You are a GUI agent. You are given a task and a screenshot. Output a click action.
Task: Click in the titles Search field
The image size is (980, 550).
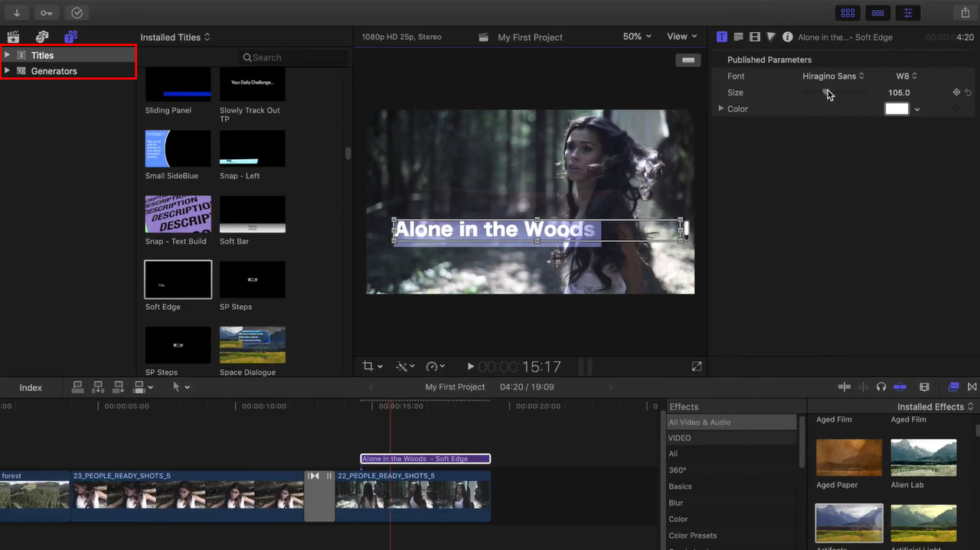click(x=293, y=57)
